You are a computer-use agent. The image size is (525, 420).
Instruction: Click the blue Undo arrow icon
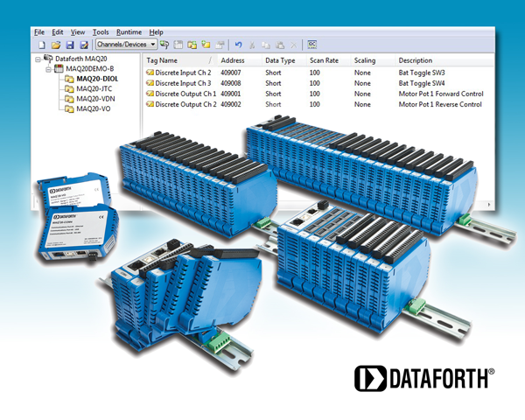[238, 45]
